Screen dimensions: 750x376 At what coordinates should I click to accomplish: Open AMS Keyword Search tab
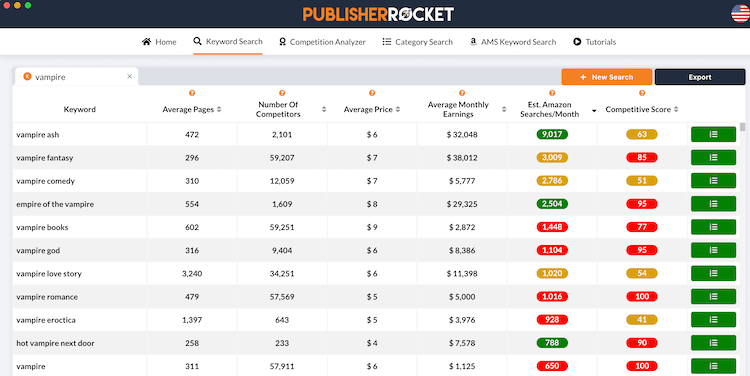pyautogui.click(x=512, y=42)
